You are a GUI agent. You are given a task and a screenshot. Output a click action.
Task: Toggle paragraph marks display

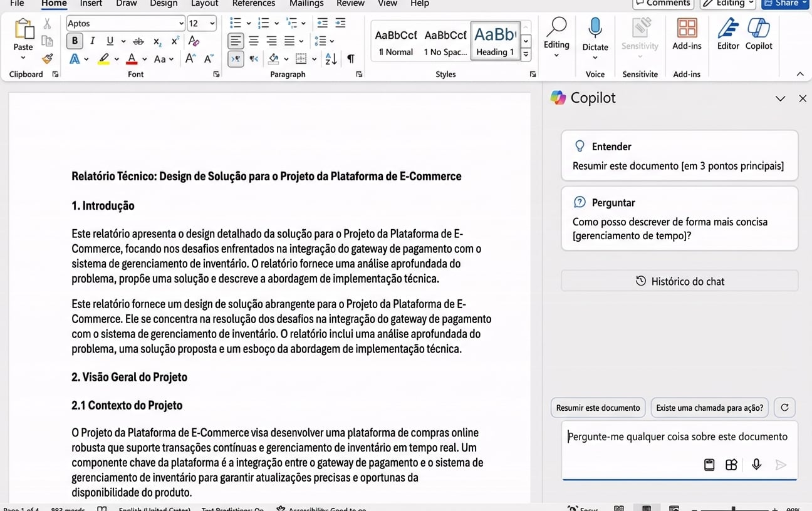coord(351,59)
